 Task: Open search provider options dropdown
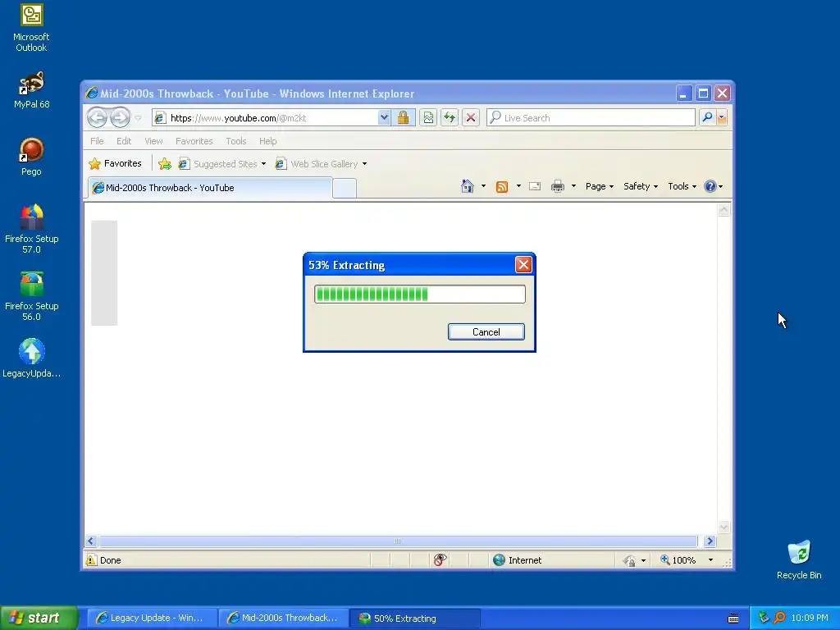722,117
